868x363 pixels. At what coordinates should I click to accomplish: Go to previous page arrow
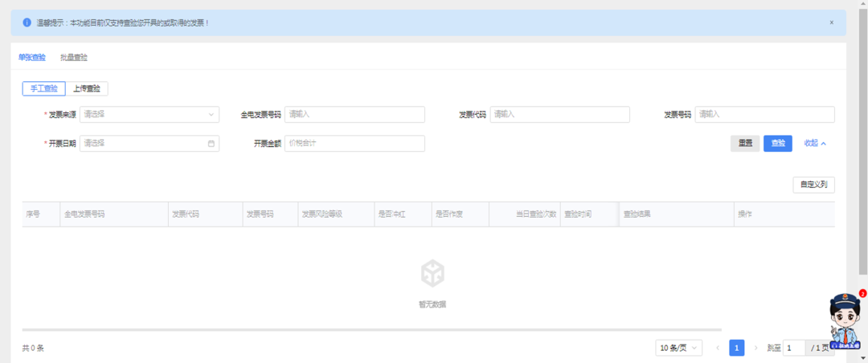(718, 348)
